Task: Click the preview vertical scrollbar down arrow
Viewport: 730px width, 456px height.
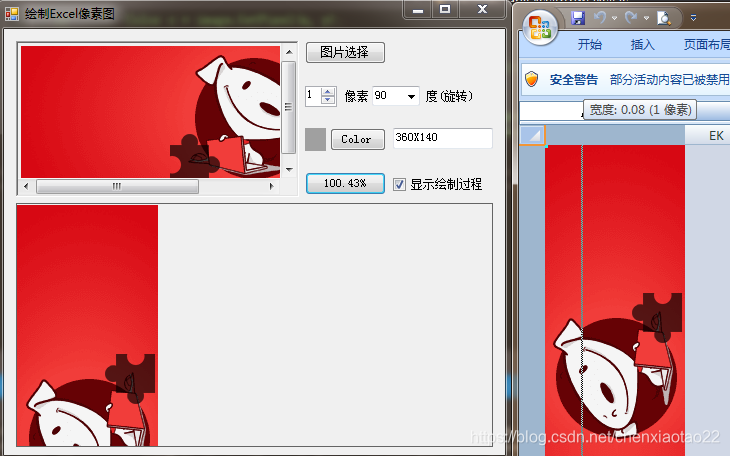Action: coord(289,170)
